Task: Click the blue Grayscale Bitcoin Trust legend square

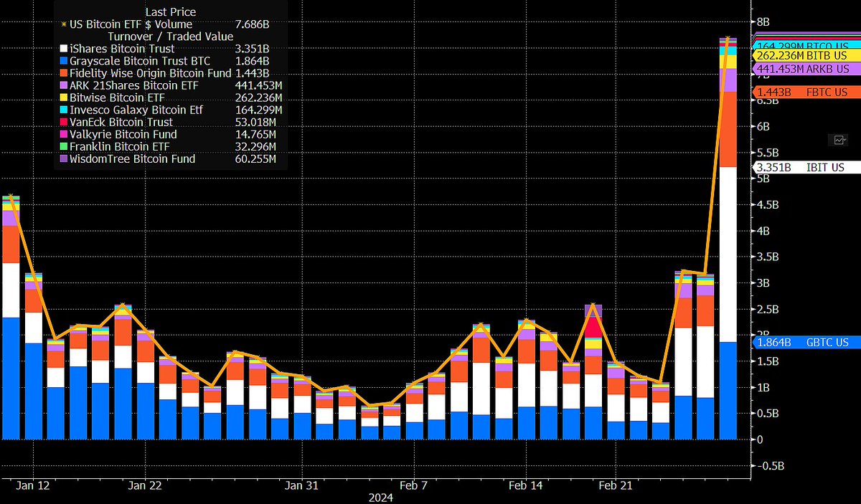Action: tap(63, 61)
